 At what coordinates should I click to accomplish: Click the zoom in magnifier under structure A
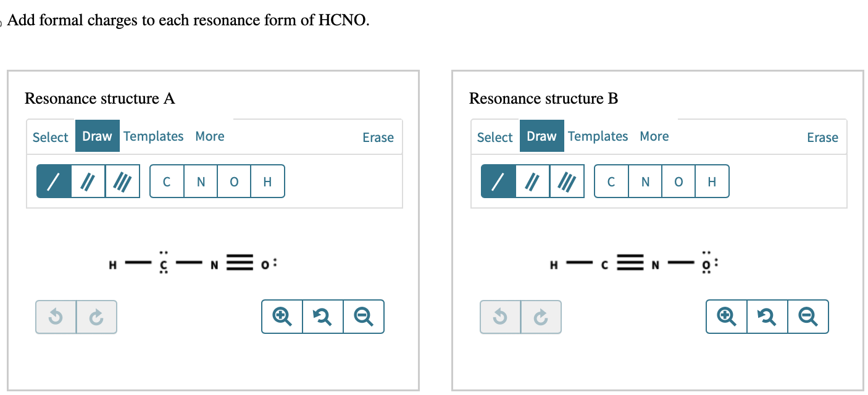tap(282, 316)
